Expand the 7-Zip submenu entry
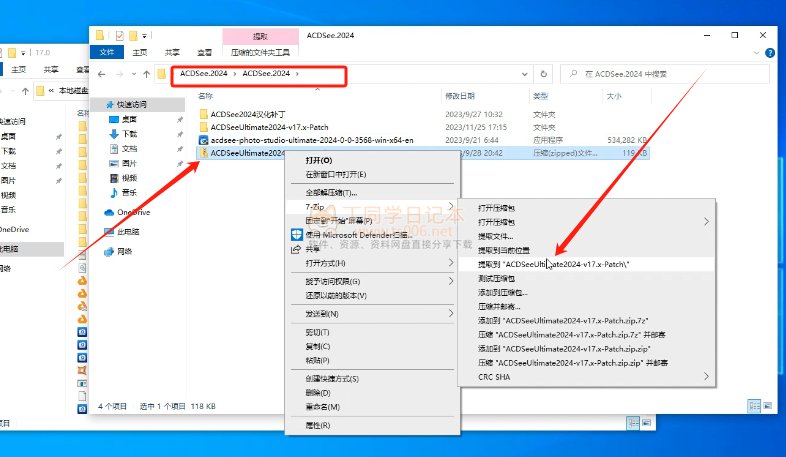 coord(372,206)
